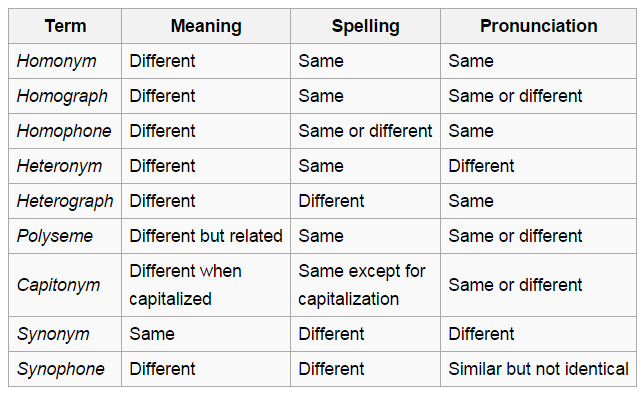Click 'Similar but not identical' cell
Image resolution: width=643 pixels, height=396 pixels.
tap(538, 369)
